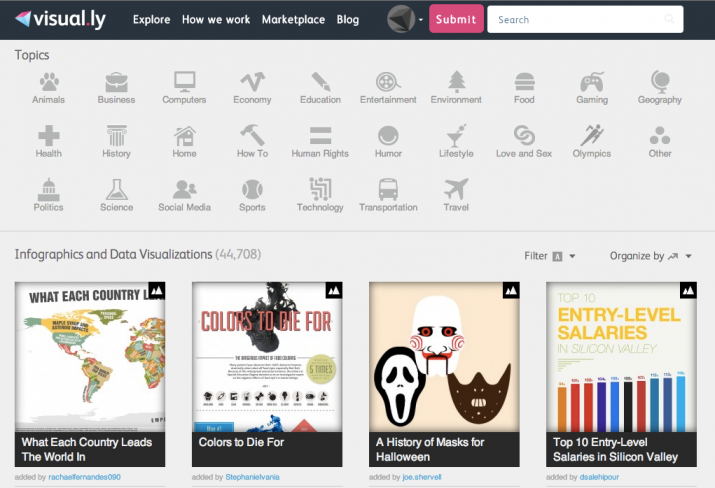Screen dimensions: 715x488
Task: Open the Human Rights equals icon
Action: (320, 135)
